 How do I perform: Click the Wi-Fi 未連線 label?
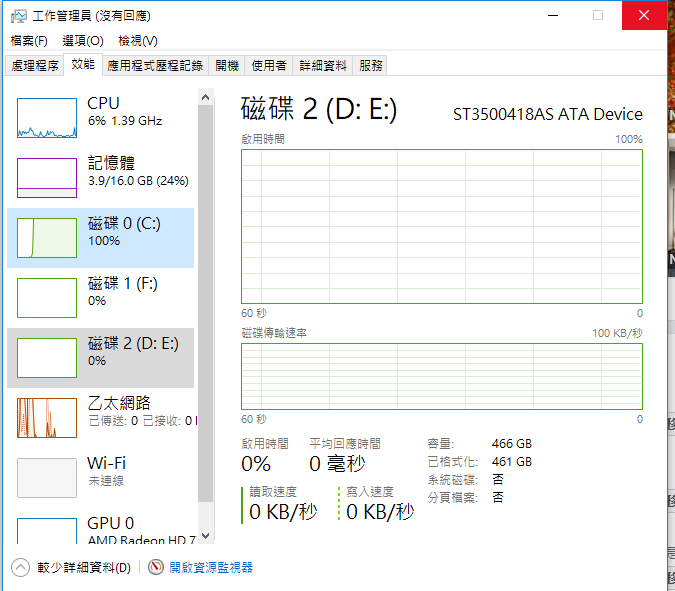tap(106, 471)
